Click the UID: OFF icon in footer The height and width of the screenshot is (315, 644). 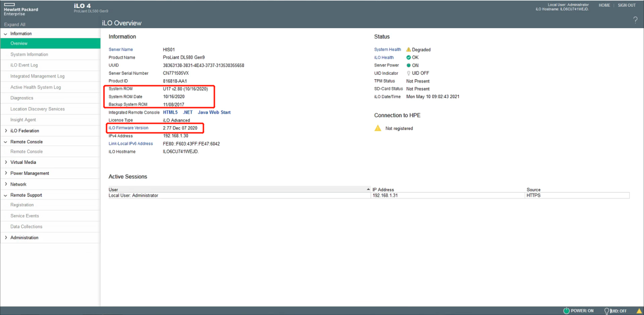pyautogui.click(x=607, y=311)
